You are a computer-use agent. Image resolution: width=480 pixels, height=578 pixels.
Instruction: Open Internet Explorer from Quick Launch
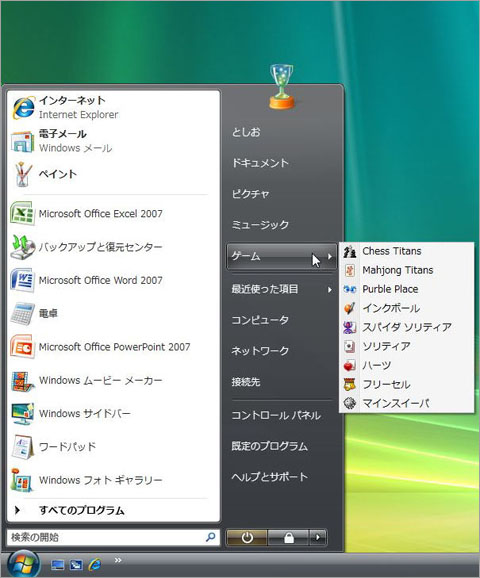tap(95, 564)
